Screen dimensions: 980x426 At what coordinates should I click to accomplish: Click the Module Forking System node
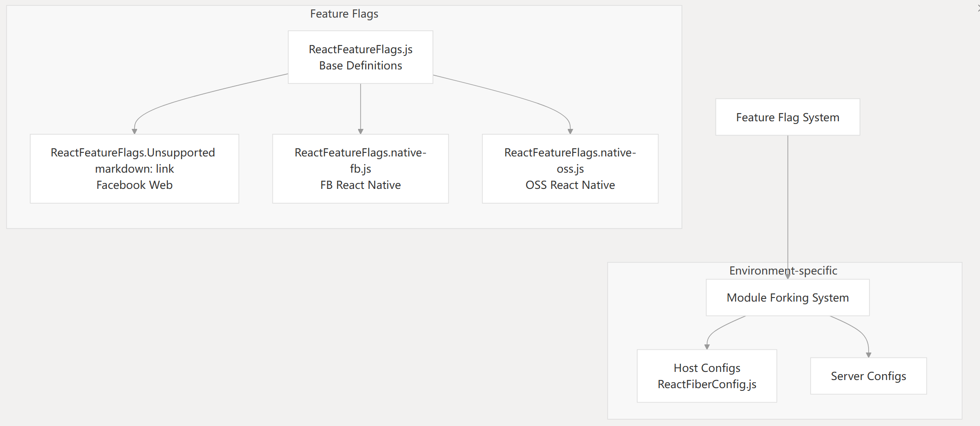(x=787, y=298)
